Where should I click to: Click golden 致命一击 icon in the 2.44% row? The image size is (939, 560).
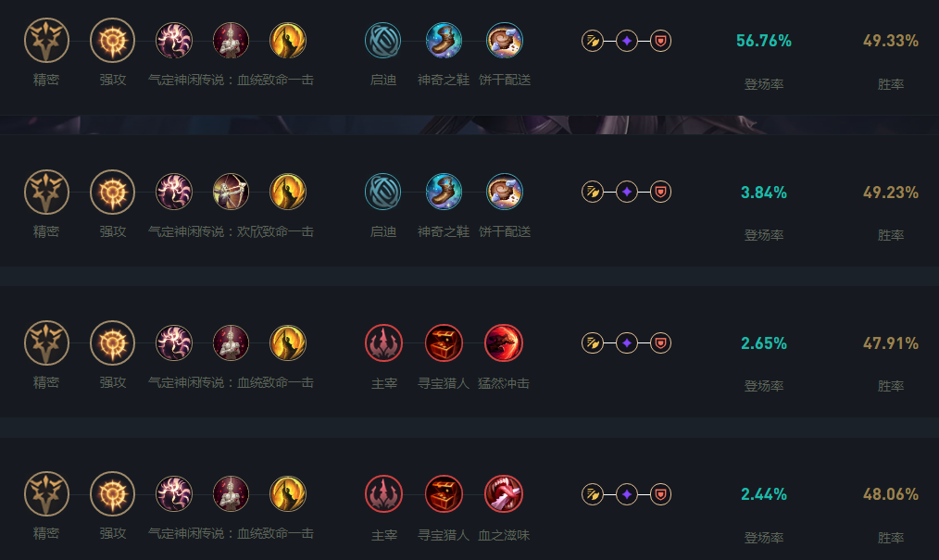(288, 494)
